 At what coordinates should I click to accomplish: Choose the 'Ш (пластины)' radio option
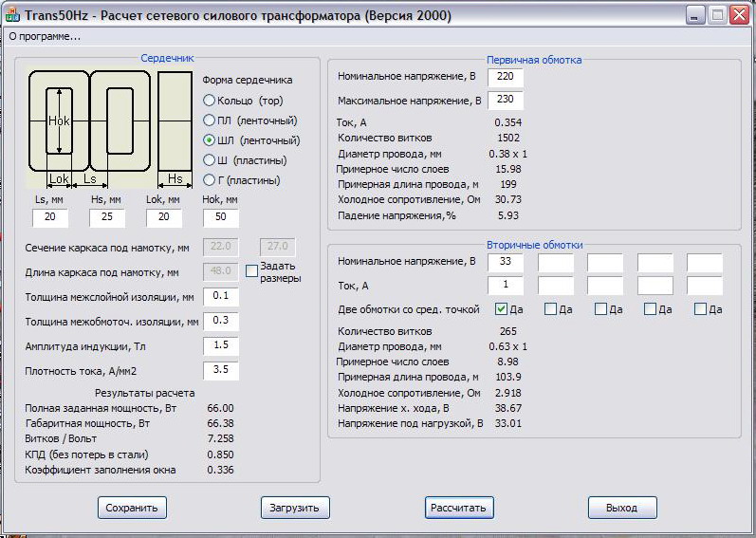pyautogui.click(x=209, y=160)
